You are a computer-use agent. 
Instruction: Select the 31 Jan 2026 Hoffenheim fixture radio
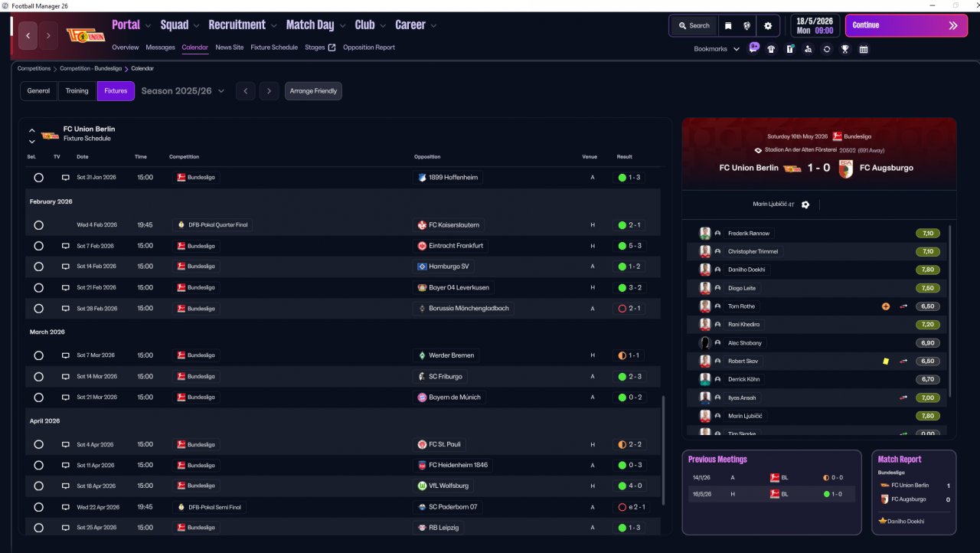(x=38, y=178)
